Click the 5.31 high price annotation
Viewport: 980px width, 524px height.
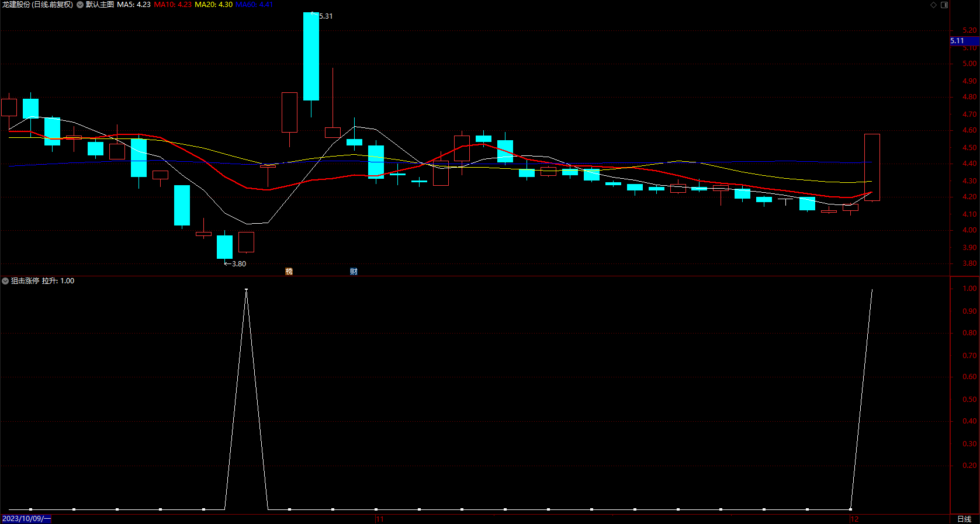pos(325,16)
